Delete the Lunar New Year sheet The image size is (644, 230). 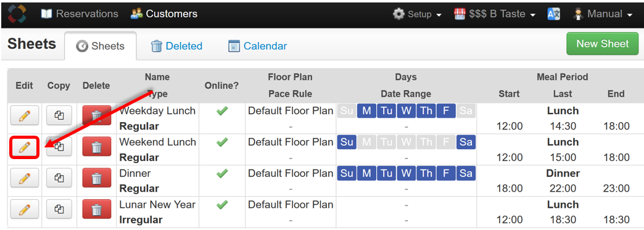click(96, 209)
